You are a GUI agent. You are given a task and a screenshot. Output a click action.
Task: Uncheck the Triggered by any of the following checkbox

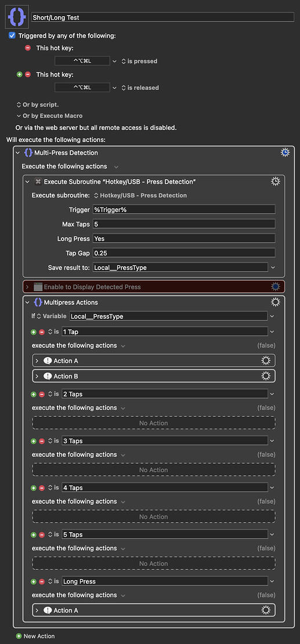click(12, 36)
